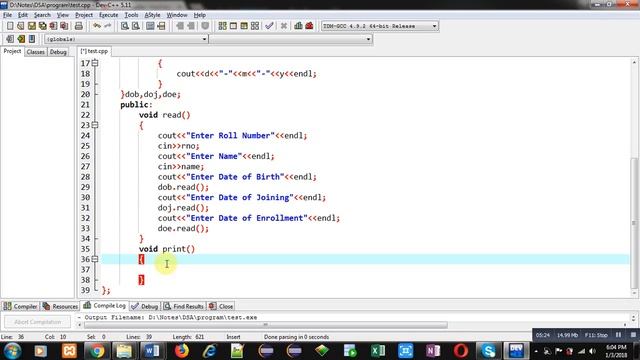
Task: Click the Close tab in bottom panel
Action: [x=221, y=306]
